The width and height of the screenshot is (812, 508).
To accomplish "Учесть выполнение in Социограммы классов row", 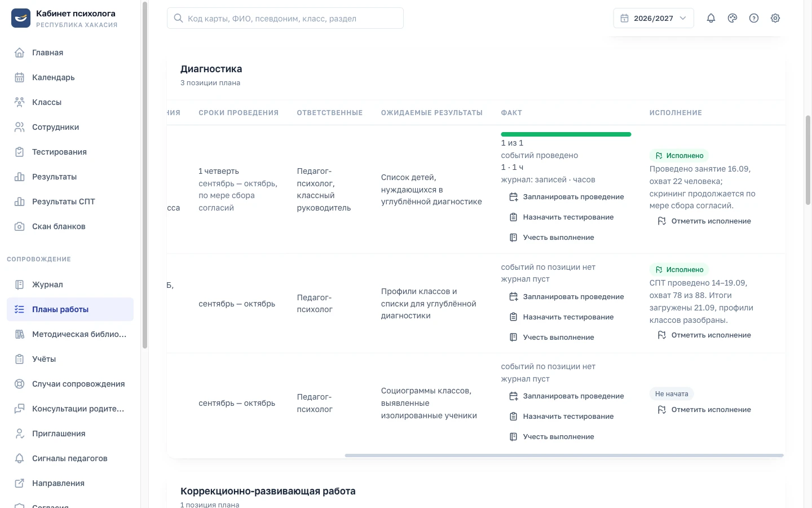I will (551, 437).
